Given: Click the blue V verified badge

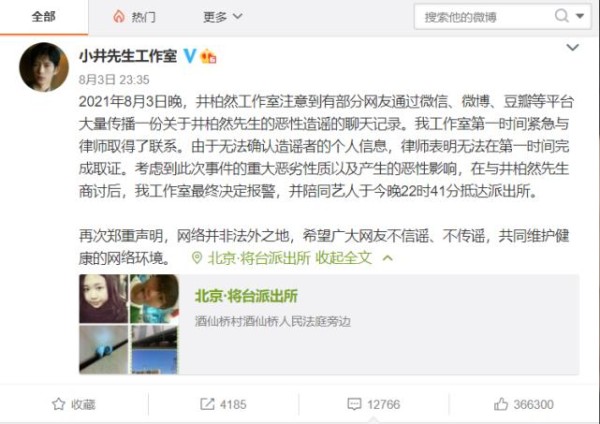Looking at the screenshot, I should [190, 56].
